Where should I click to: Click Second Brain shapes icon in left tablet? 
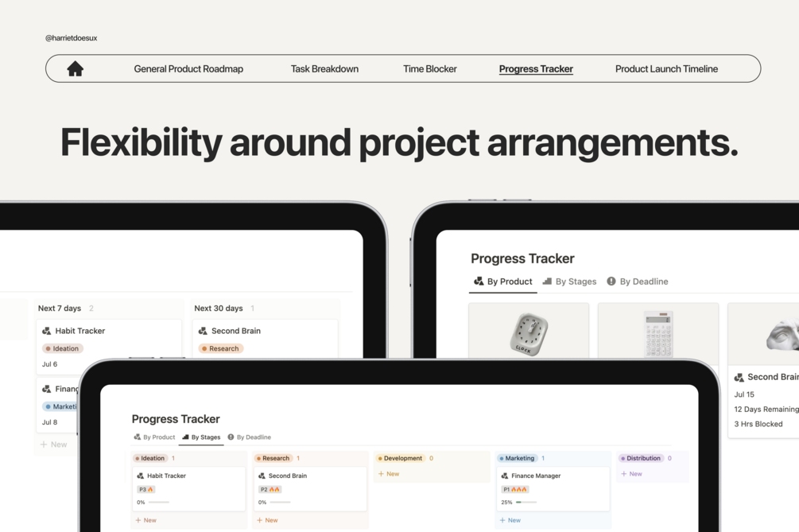tap(203, 331)
